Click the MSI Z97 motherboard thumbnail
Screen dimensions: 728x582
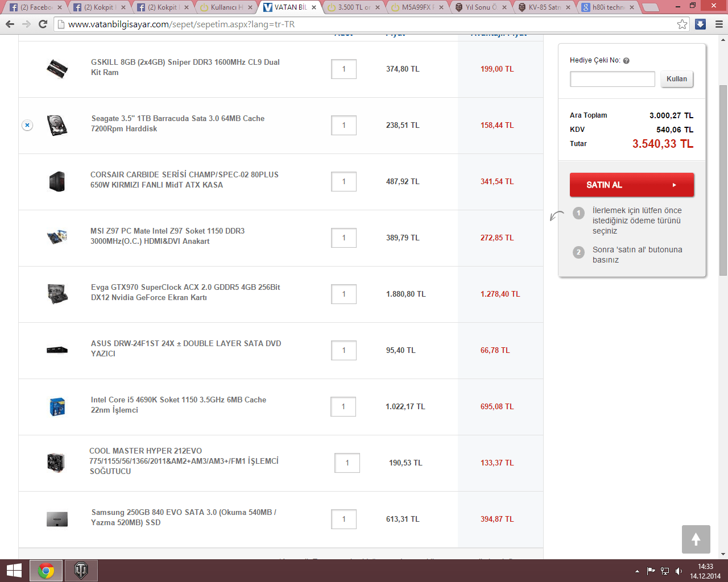tap(57, 236)
